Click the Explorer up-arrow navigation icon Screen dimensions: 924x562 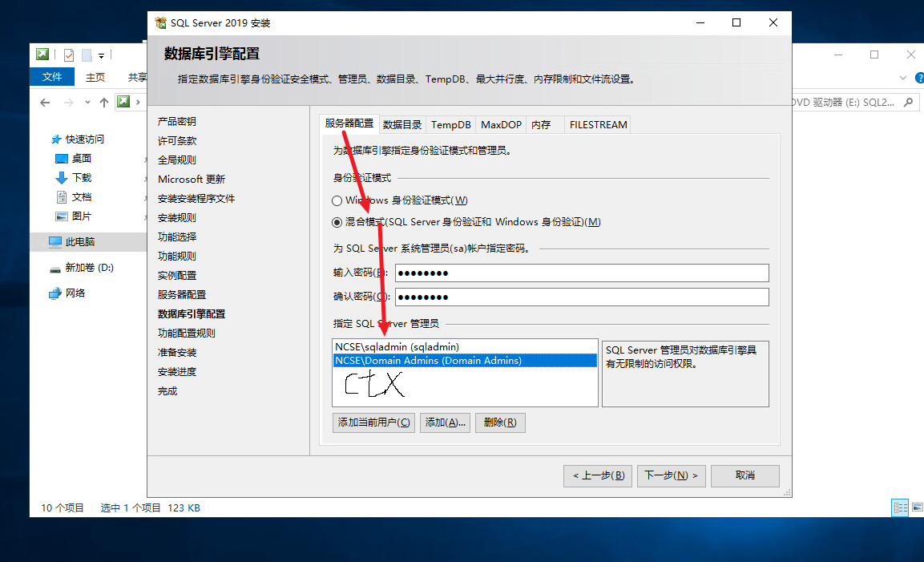pyautogui.click(x=104, y=103)
